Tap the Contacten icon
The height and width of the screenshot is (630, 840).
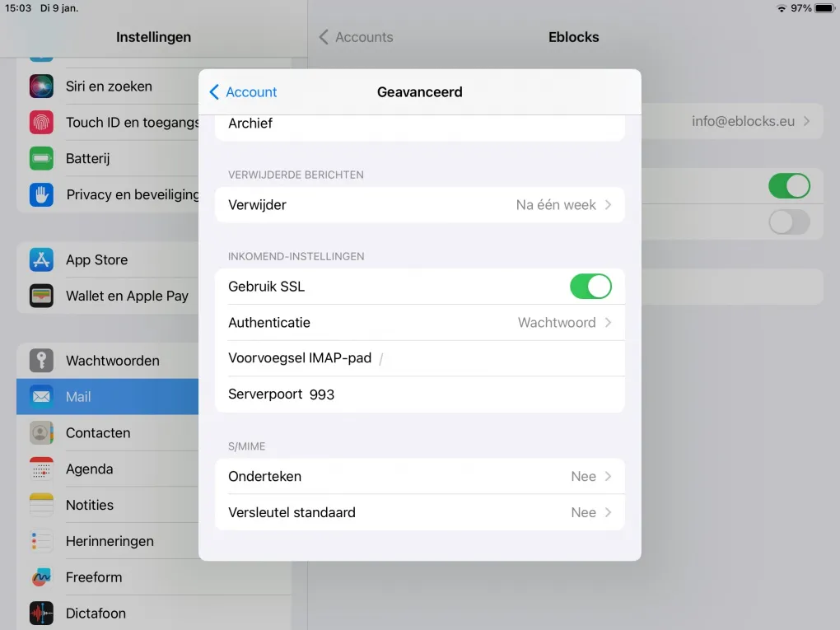41,432
